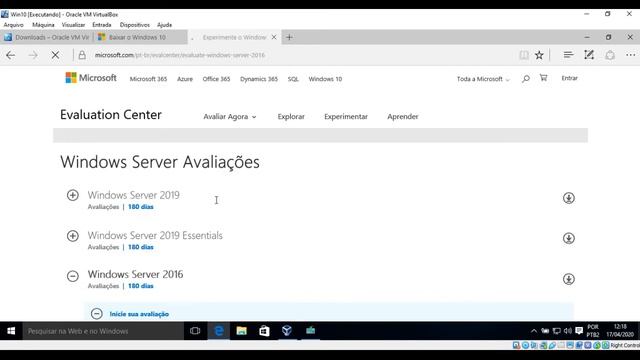
Task: Click the Windows taskbar search box
Action: (103, 331)
